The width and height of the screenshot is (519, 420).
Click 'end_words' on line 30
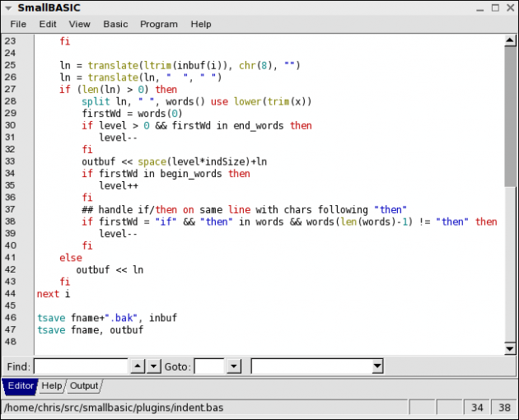tap(259, 126)
